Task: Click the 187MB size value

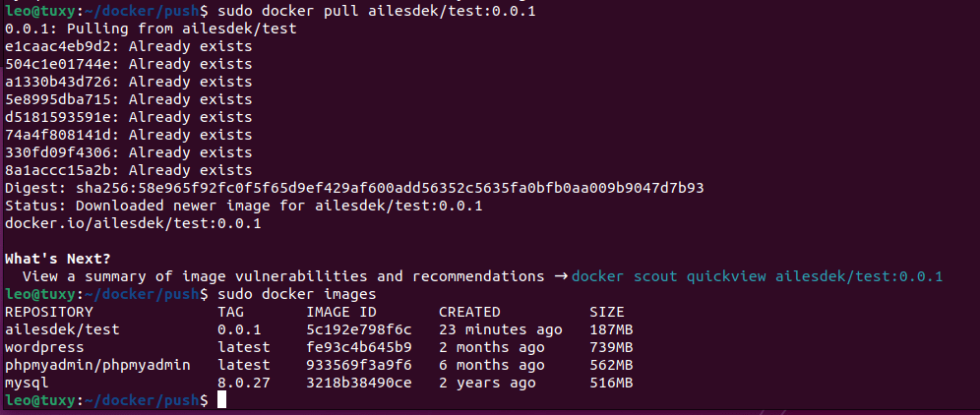Action: coord(611,329)
